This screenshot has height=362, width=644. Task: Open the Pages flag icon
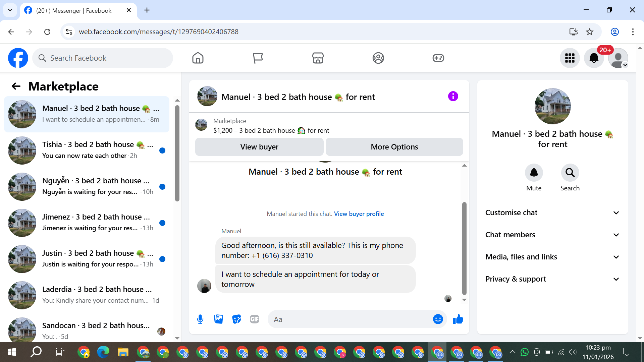(258, 58)
